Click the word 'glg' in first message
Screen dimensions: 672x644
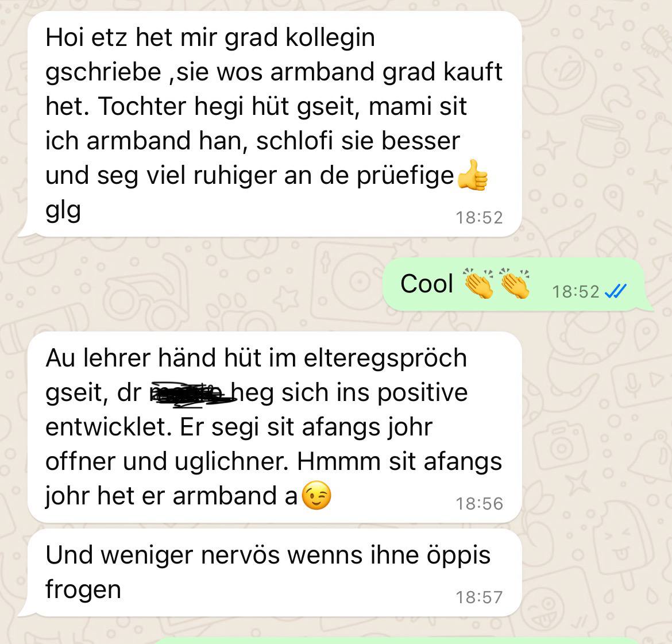pyautogui.click(x=63, y=211)
